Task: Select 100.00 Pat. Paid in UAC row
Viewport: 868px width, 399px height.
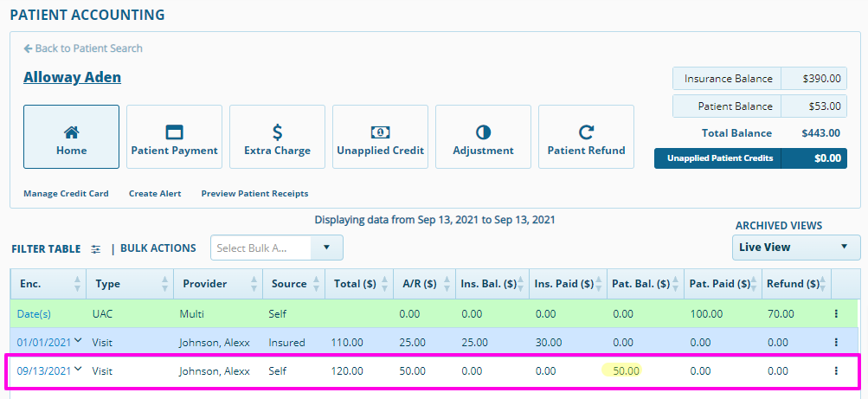Action: [706, 314]
